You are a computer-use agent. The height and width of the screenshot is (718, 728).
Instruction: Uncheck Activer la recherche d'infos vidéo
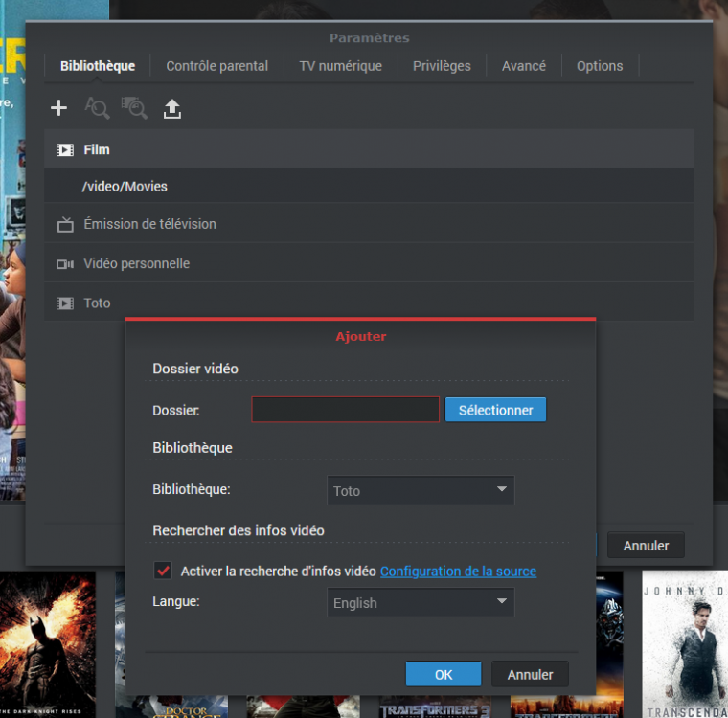[x=163, y=571]
